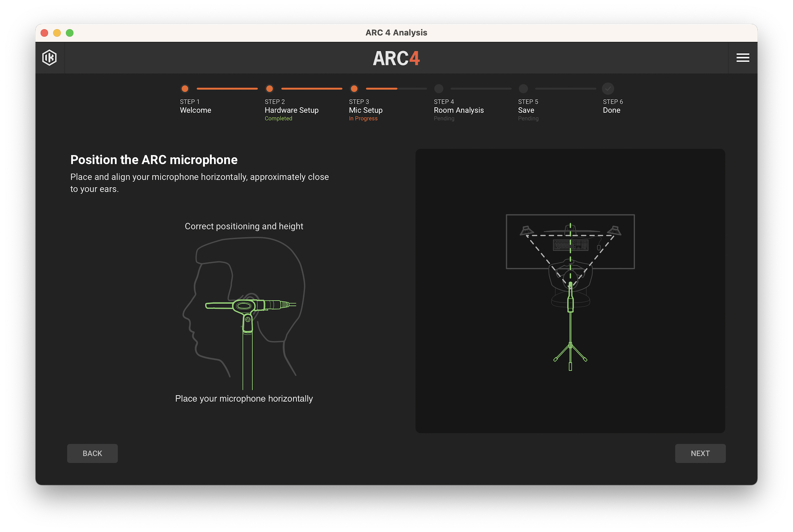Click the Step 4 Room Analysis marker
This screenshot has height=532, width=793.
(439, 89)
